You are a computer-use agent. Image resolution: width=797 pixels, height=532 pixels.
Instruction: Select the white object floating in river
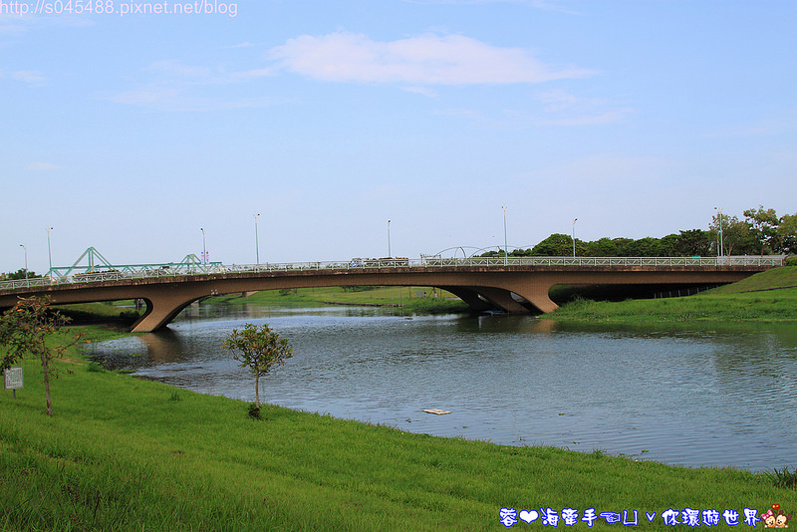pyautogui.click(x=435, y=411)
